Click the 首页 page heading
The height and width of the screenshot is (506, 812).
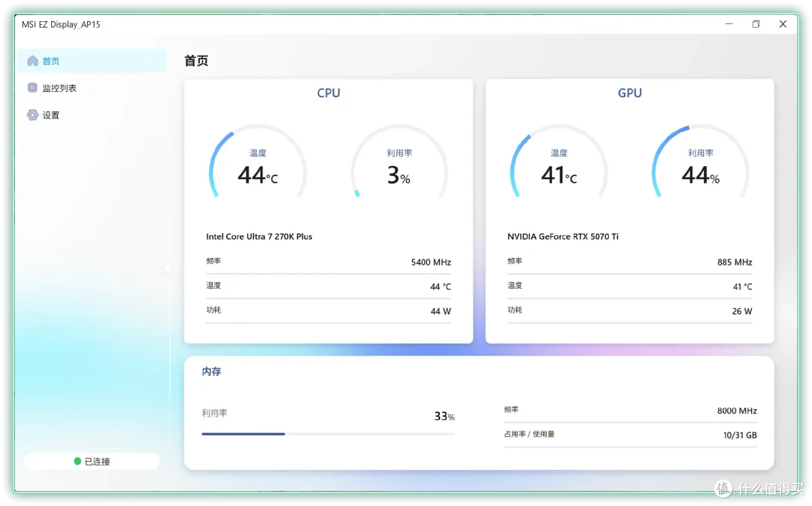[x=196, y=61]
